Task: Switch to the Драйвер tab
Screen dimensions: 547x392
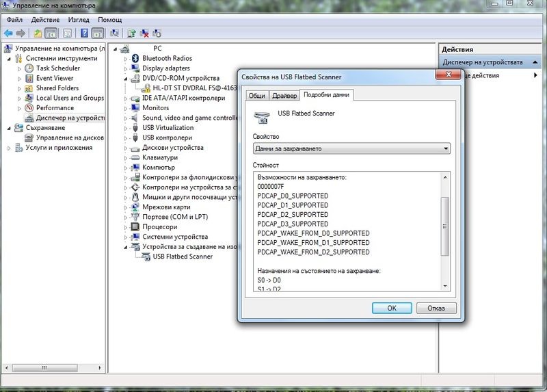Action: 284,96
